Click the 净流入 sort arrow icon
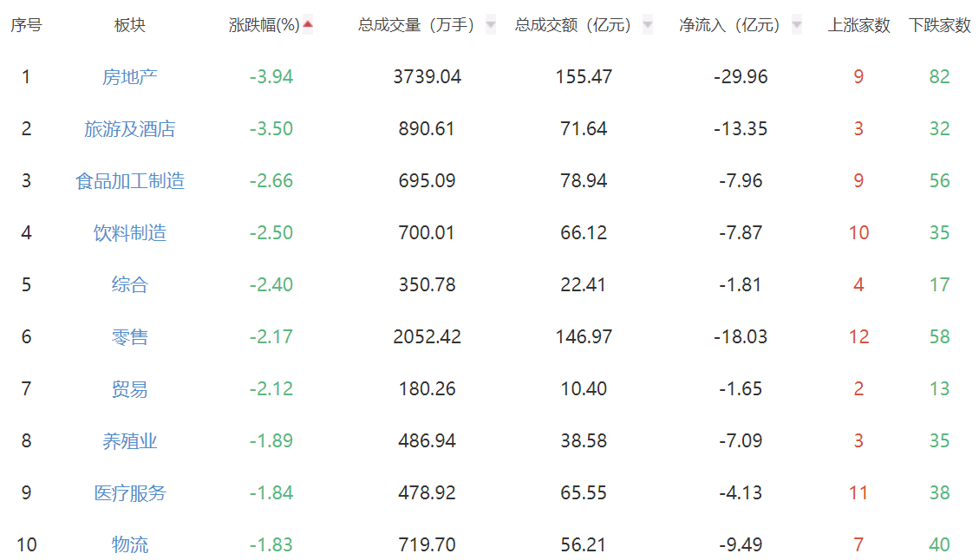The width and height of the screenshot is (979, 560). coord(796,25)
